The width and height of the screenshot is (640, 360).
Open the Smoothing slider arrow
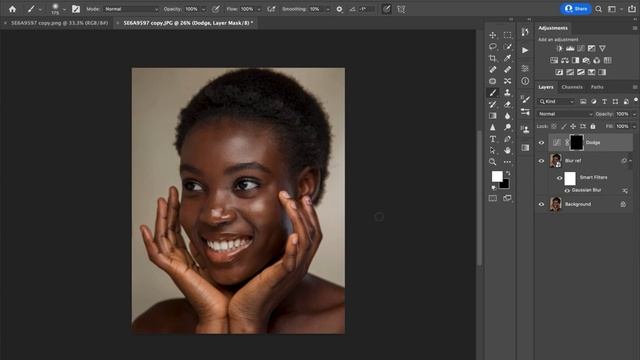[x=328, y=9]
